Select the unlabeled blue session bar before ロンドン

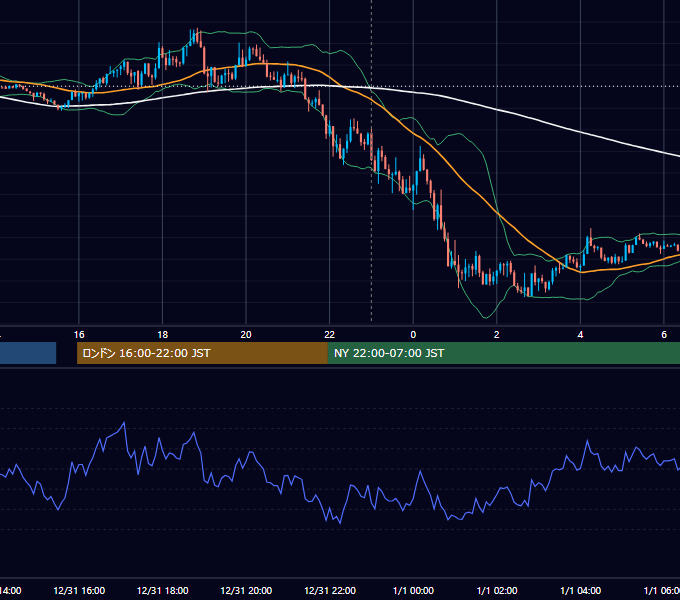[28, 353]
